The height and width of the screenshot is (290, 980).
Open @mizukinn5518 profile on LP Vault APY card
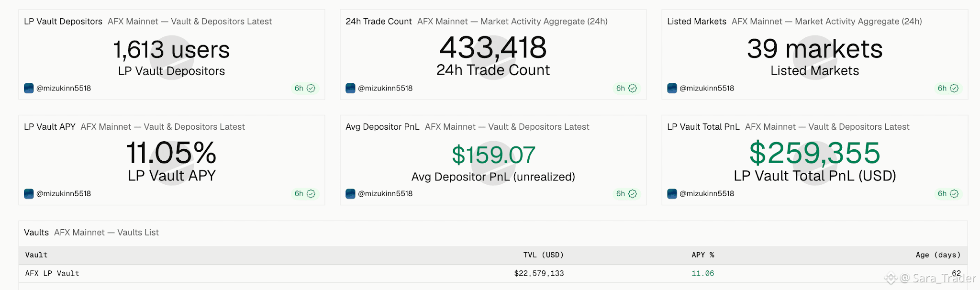tap(64, 193)
